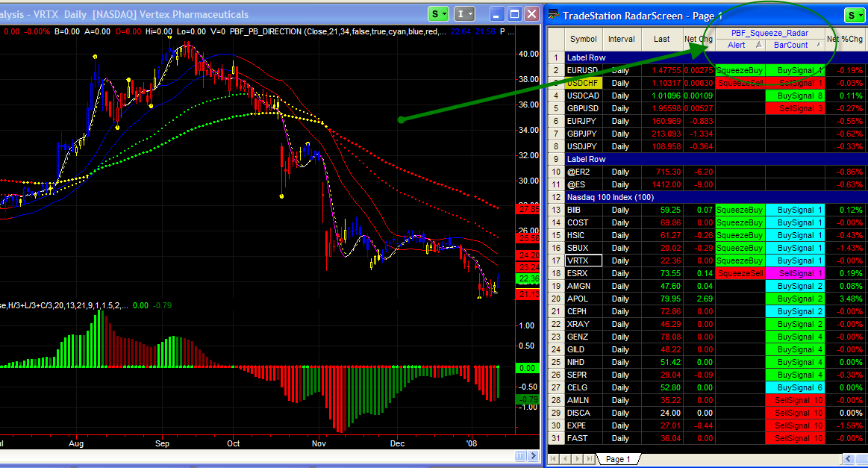Open the green S dropdown in chart window
The image size is (868, 468).
click(438, 14)
